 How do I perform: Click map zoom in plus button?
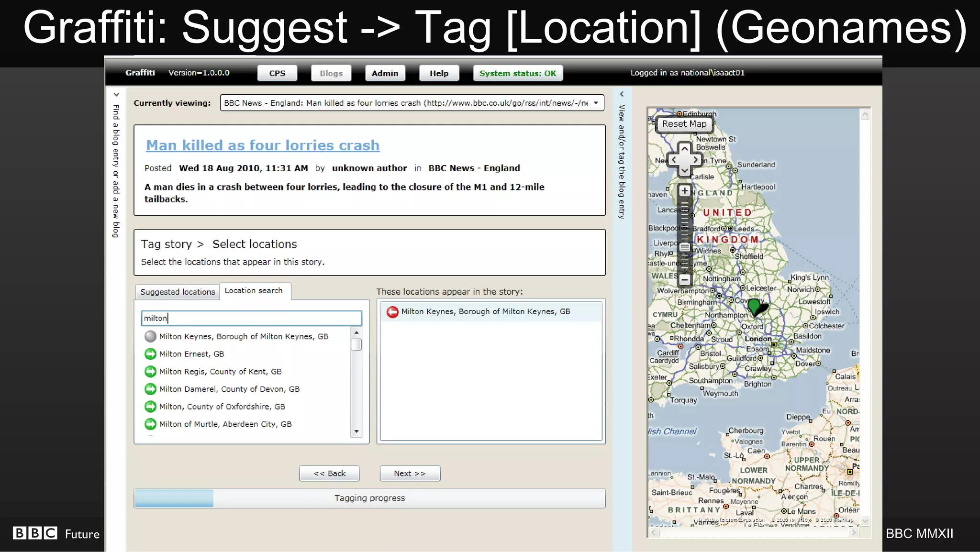pos(684,191)
